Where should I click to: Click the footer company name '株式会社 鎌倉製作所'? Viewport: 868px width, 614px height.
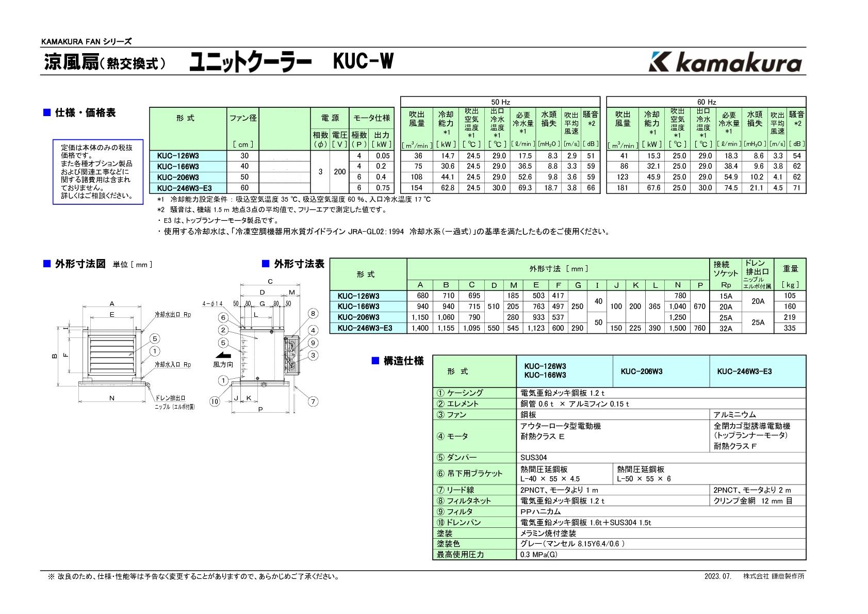pyautogui.click(x=774, y=576)
